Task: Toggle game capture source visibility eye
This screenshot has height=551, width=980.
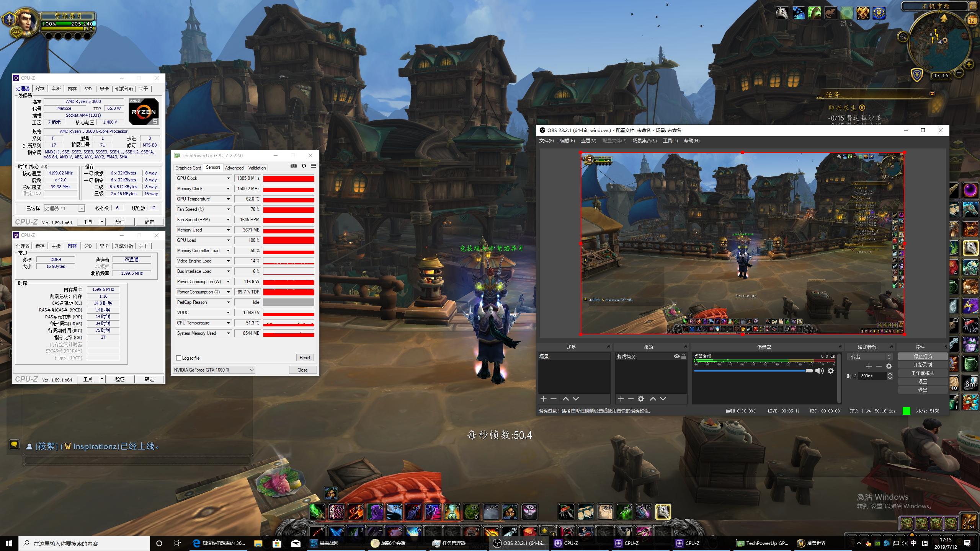Action: pos(676,356)
